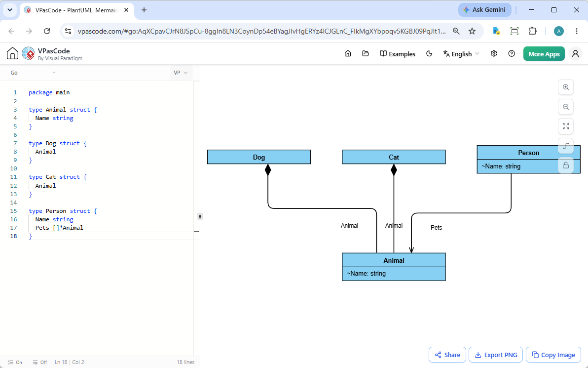The width and height of the screenshot is (588, 368).
Task: Click the splitter handle between editor and diagram
Action: point(200,216)
